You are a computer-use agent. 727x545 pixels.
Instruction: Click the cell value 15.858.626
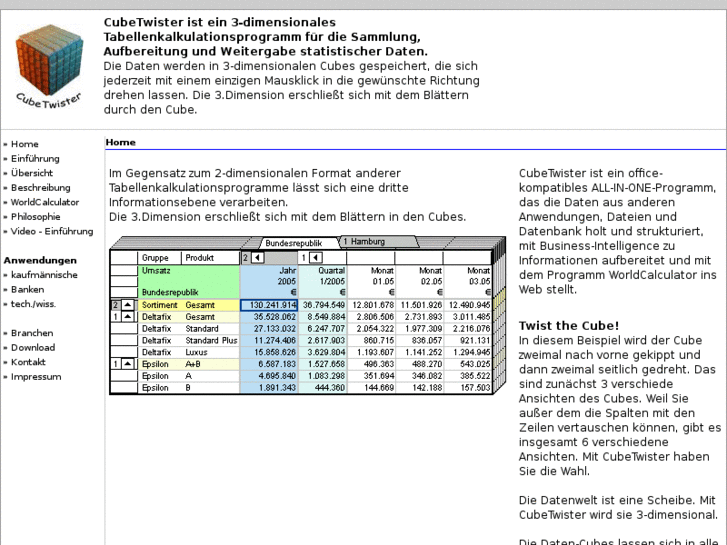point(269,353)
